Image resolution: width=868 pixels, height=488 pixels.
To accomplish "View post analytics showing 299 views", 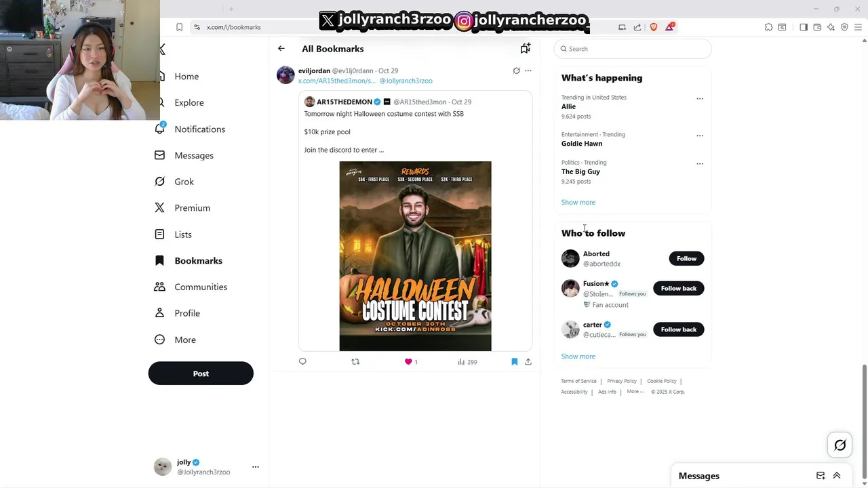I will click(467, 362).
